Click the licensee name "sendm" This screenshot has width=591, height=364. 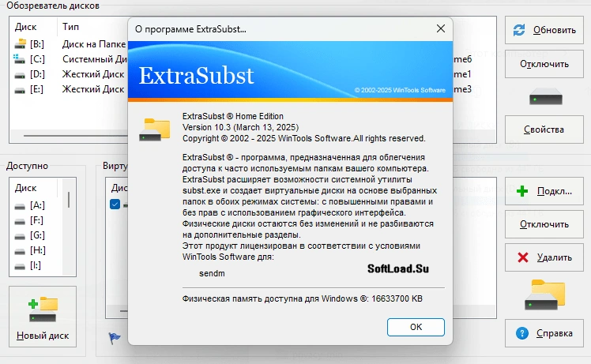click(212, 273)
